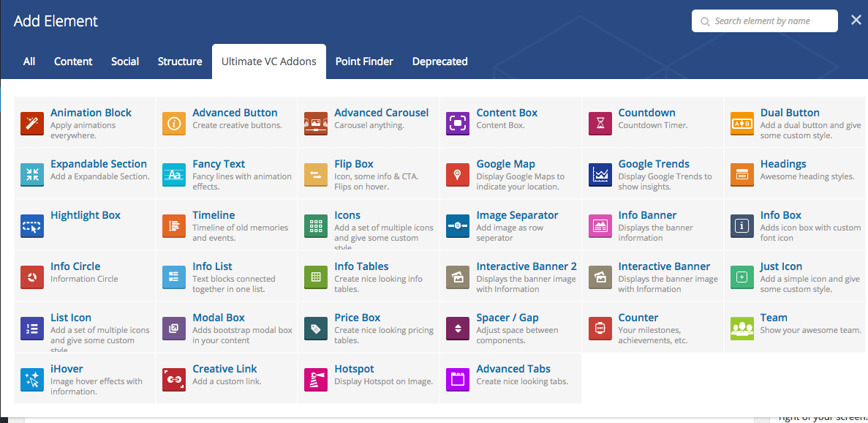The height and width of the screenshot is (423, 868).
Task: Select the Timeline orange icon
Action: point(174,226)
